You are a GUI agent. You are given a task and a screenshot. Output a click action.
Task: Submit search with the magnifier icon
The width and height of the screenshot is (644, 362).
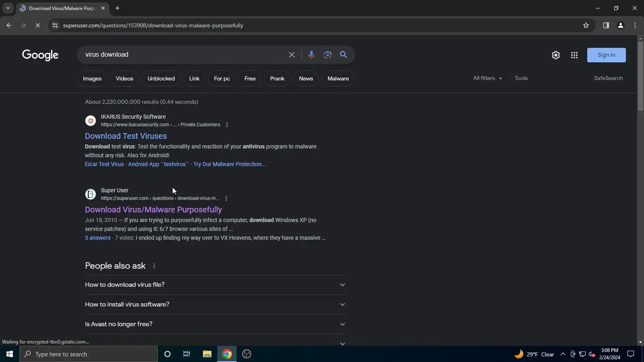click(343, 55)
